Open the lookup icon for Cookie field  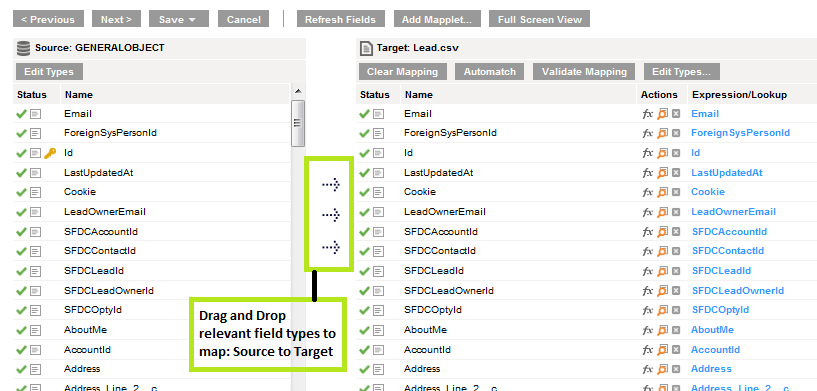662,192
